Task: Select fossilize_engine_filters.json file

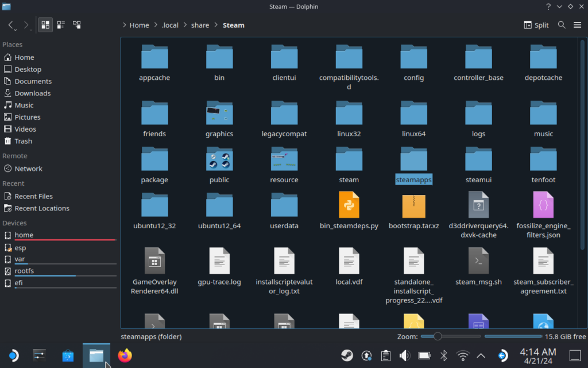Action: point(543,215)
